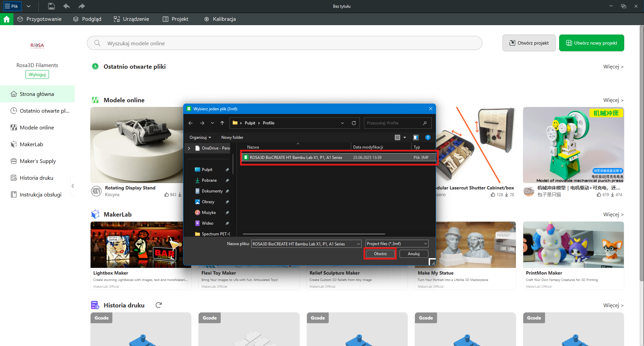Click Więcej next to MakerLab heading
The width and height of the screenshot is (644, 346).
coord(613,215)
